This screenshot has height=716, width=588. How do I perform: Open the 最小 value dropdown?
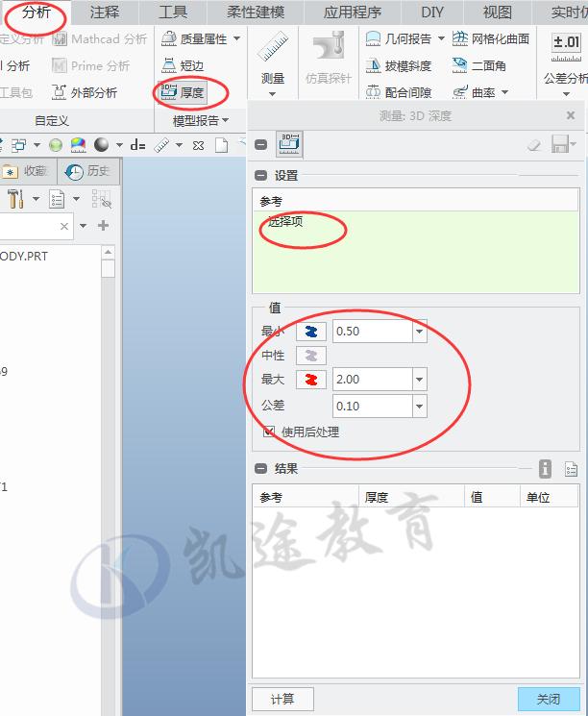(420, 331)
